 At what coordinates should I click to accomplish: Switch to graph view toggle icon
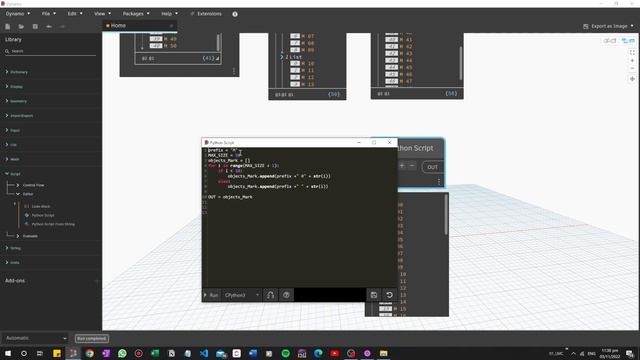[628, 41]
